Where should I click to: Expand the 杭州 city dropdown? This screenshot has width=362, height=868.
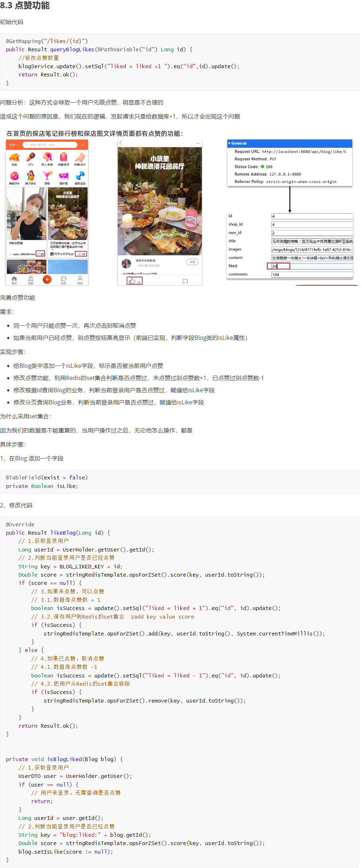click(14, 145)
